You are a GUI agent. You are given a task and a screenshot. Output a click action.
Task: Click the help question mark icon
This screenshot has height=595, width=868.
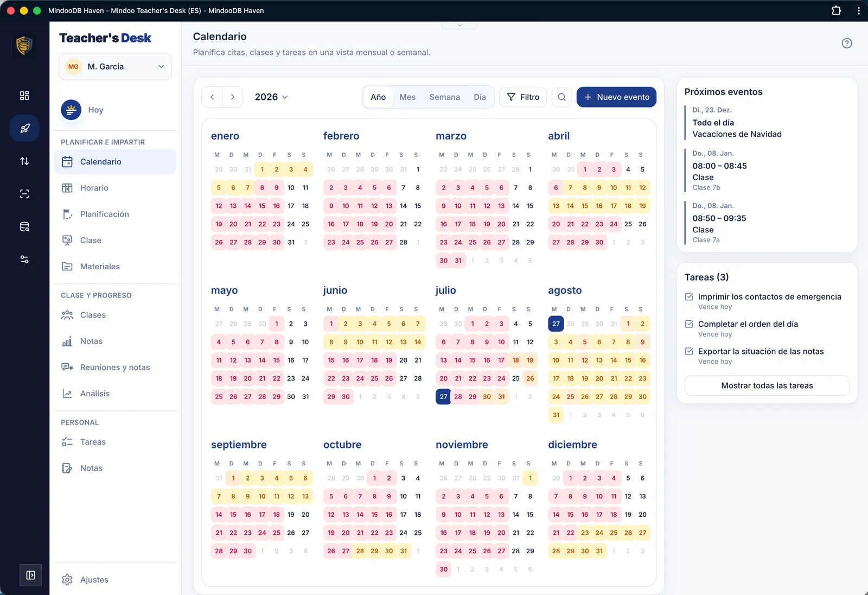pyautogui.click(x=846, y=43)
